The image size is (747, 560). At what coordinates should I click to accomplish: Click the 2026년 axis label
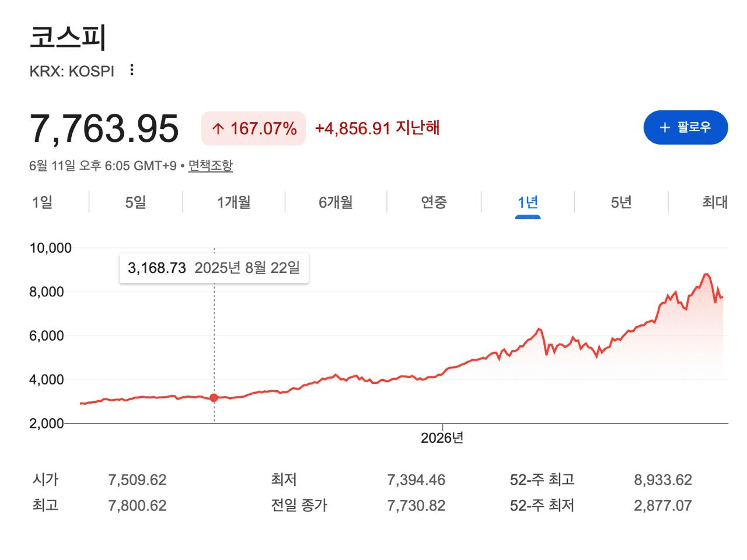point(442,437)
